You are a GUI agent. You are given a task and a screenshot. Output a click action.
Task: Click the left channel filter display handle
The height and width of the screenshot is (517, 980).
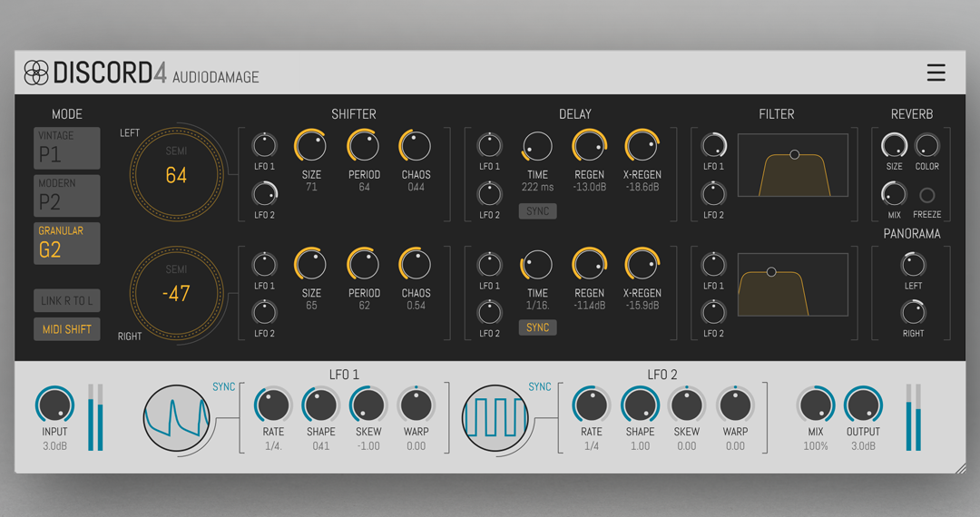[x=794, y=155]
